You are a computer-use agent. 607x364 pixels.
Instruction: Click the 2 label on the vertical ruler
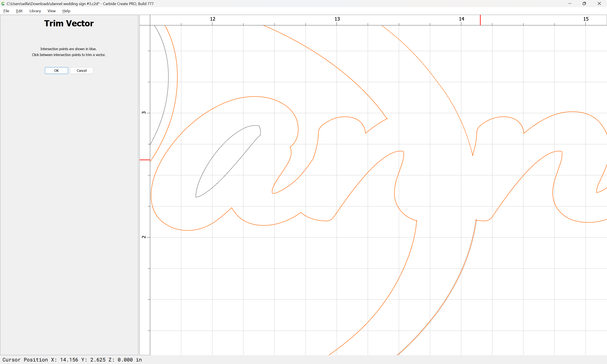(x=144, y=237)
